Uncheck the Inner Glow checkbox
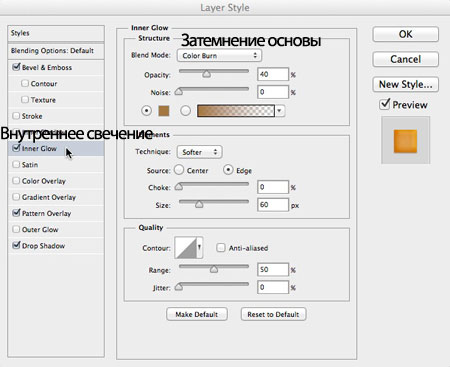Viewport: 450px width, 367px height. click(x=16, y=148)
